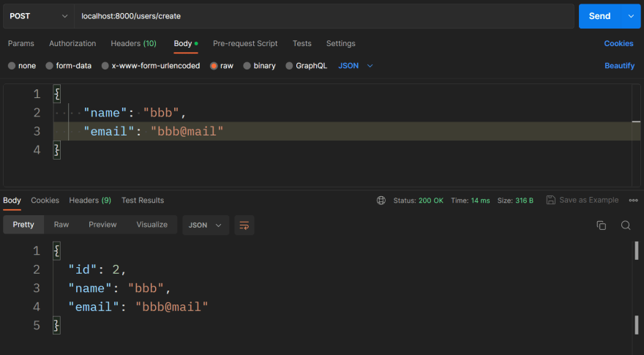
Task: Toggle the wrap lines icon
Action: [x=244, y=225]
